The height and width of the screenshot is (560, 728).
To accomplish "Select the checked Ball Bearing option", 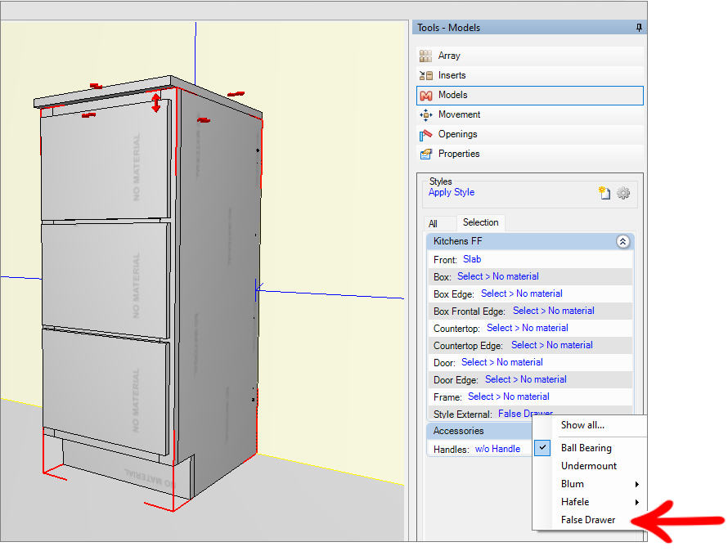I will 586,448.
